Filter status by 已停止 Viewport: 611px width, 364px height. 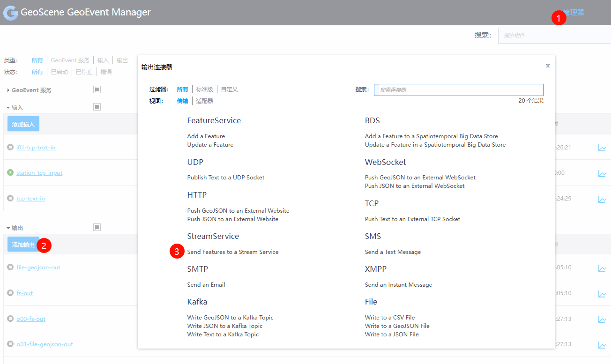pyautogui.click(x=84, y=72)
